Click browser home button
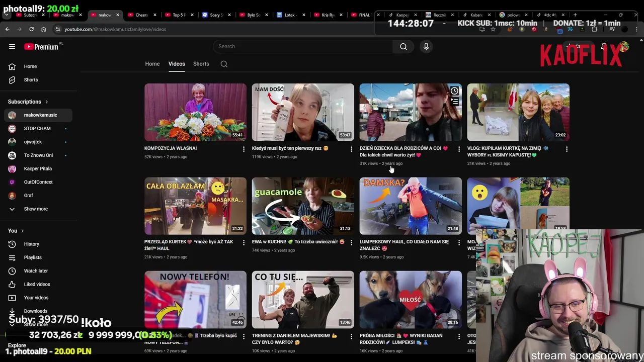The width and height of the screenshot is (644, 362). 43,29
